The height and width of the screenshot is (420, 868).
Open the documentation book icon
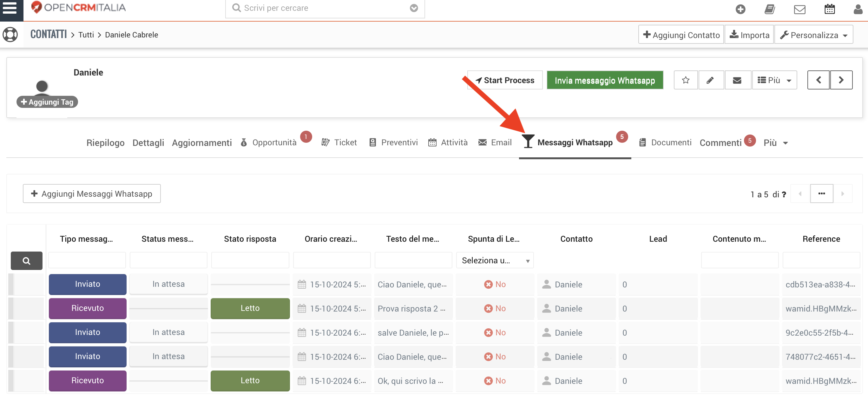coord(770,9)
